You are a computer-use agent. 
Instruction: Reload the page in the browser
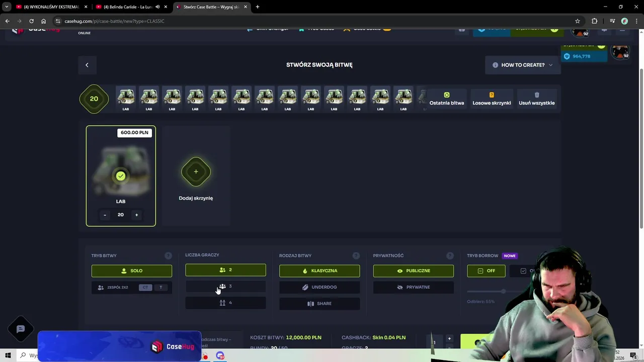[31, 21]
